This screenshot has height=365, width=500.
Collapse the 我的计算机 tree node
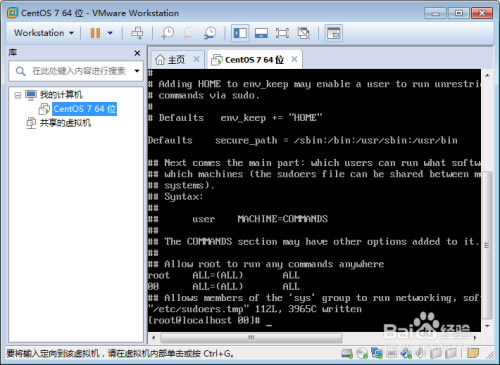pyautogui.click(x=18, y=95)
